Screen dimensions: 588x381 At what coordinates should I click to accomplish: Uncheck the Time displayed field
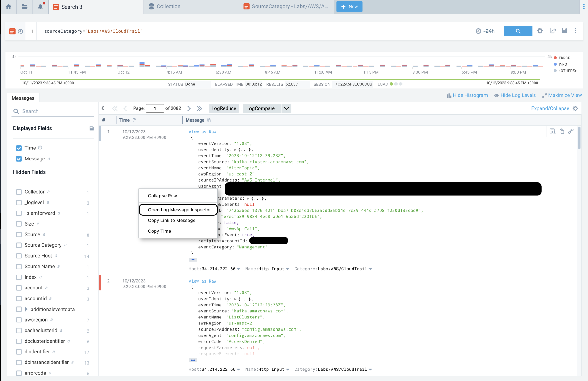19,148
